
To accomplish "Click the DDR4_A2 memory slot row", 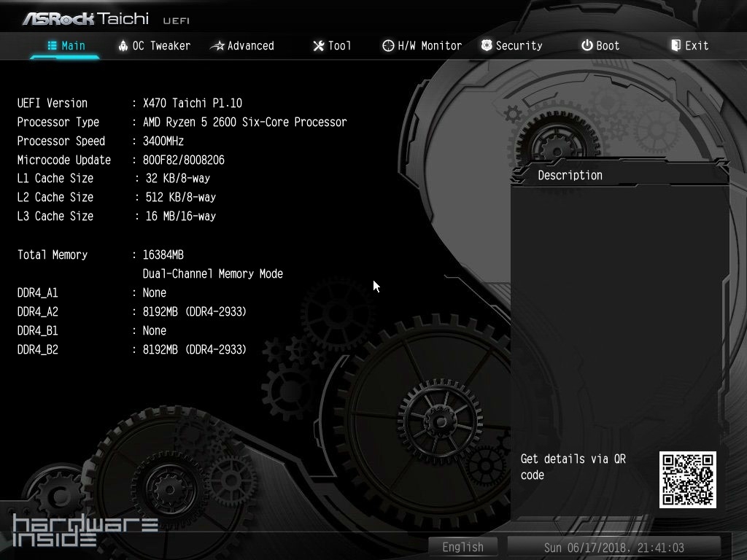I will (x=131, y=311).
